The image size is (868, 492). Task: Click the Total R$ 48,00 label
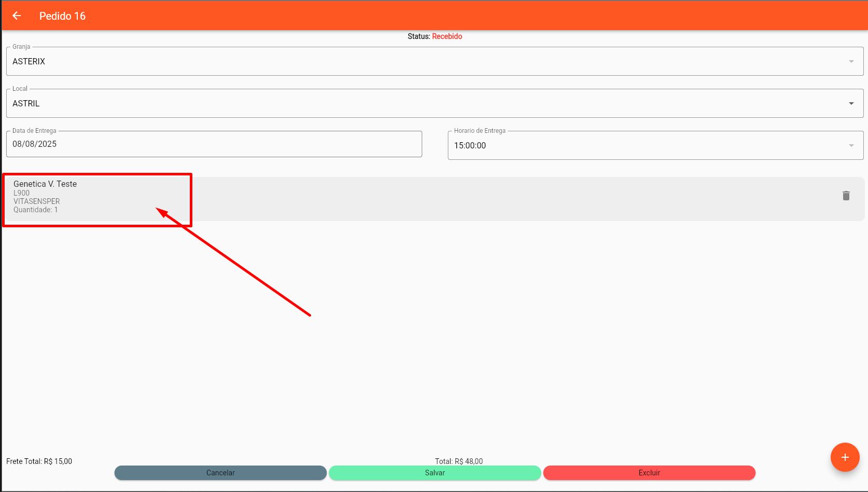pos(459,461)
